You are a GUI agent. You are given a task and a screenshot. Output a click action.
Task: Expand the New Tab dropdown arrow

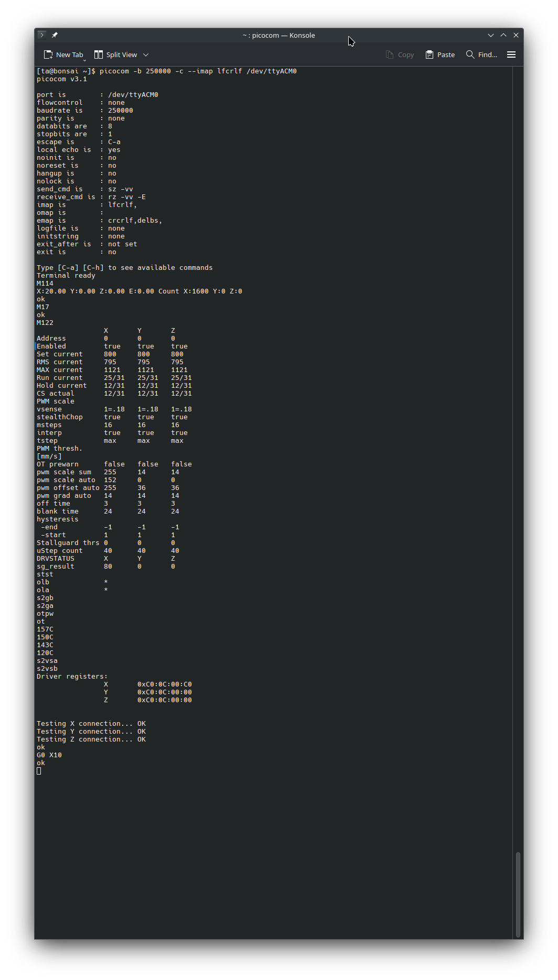pyautogui.click(x=84, y=60)
